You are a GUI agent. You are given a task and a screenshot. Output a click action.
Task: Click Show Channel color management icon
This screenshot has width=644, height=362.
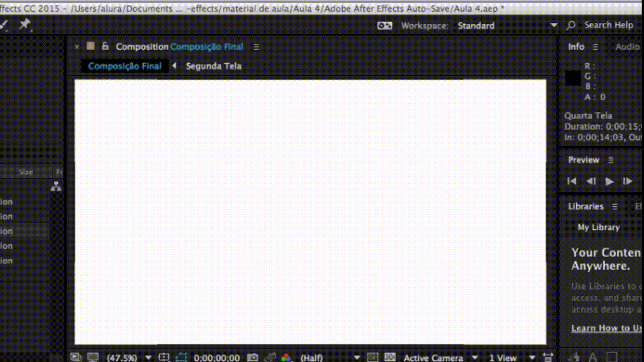click(x=286, y=357)
